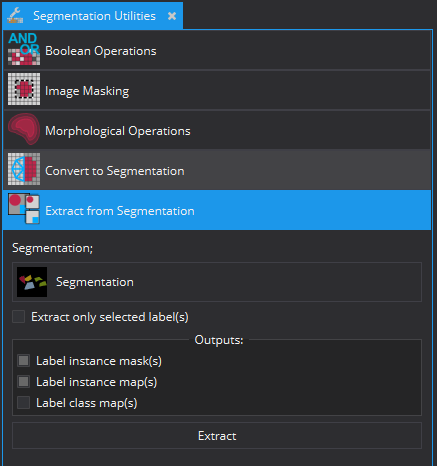Collapse the Extract from Segmentation section
Image resolution: width=437 pixels, height=466 pixels.
click(x=217, y=210)
